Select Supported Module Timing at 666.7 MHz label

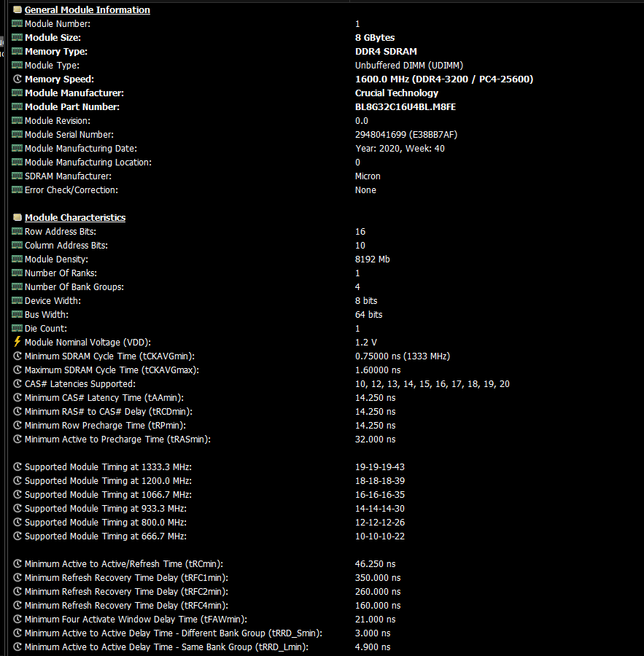click(x=106, y=536)
